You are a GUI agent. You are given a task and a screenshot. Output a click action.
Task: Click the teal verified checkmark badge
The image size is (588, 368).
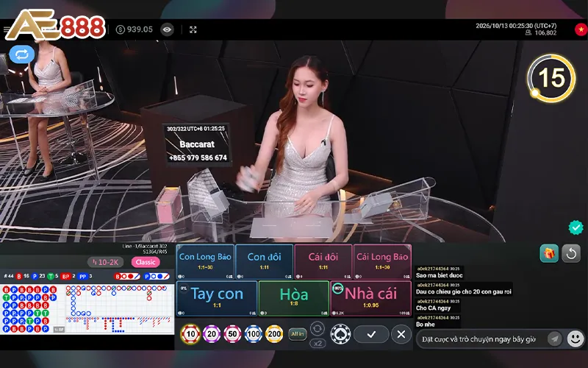point(576,227)
